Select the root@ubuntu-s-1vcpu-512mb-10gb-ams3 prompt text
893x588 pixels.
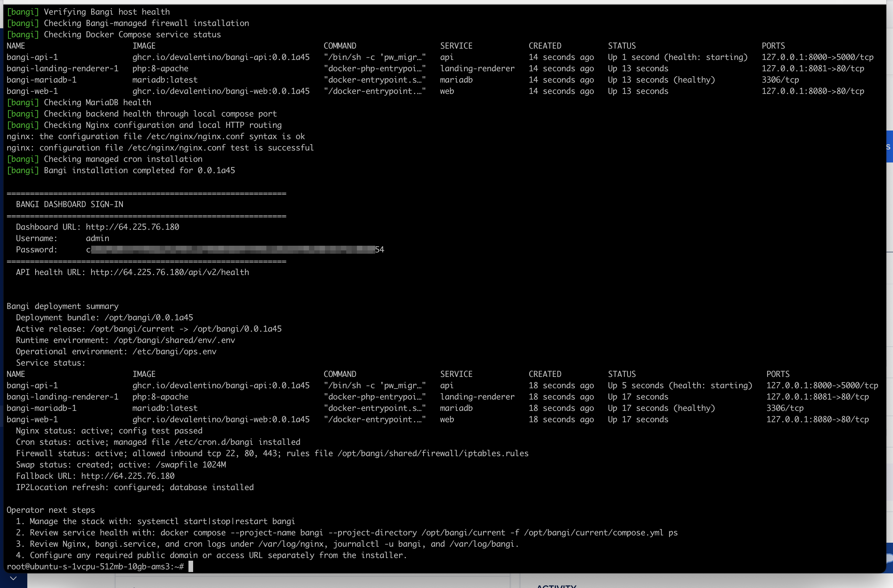(95, 567)
